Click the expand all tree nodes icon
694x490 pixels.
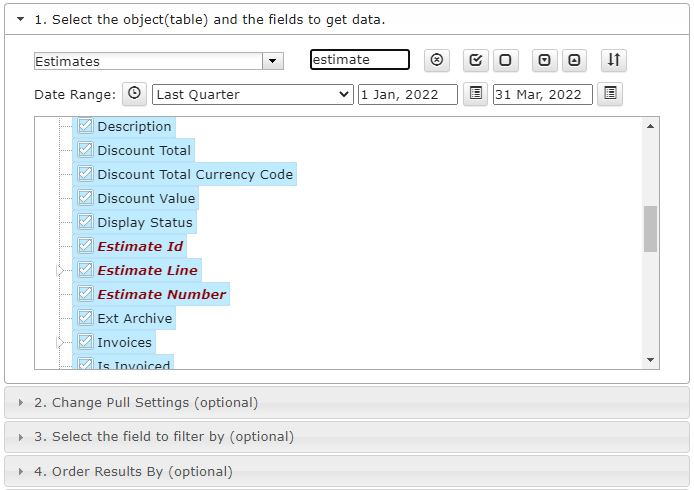544,60
